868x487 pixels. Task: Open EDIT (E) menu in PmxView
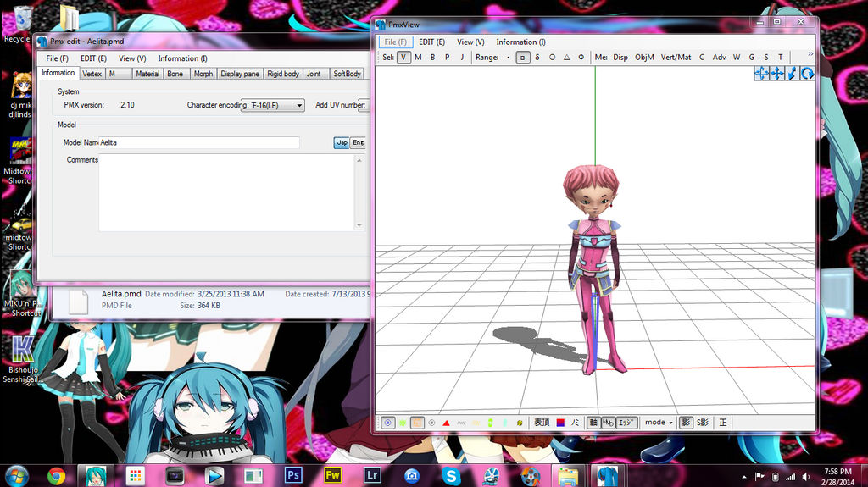[x=431, y=42]
